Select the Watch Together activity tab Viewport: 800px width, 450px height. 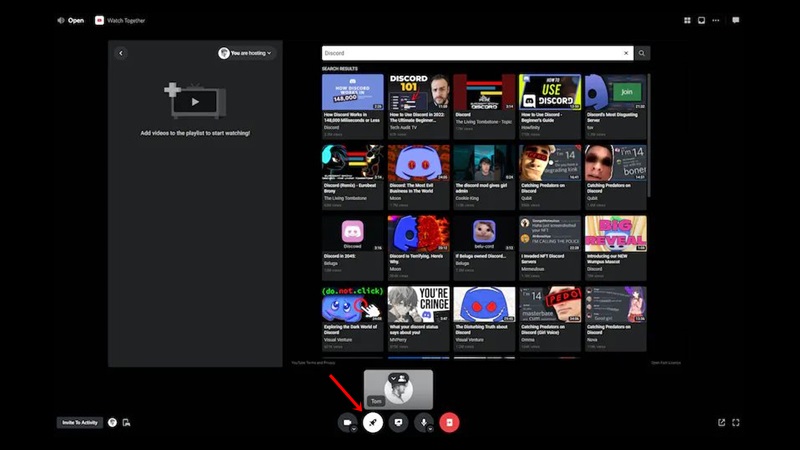[x=120, y=20]
